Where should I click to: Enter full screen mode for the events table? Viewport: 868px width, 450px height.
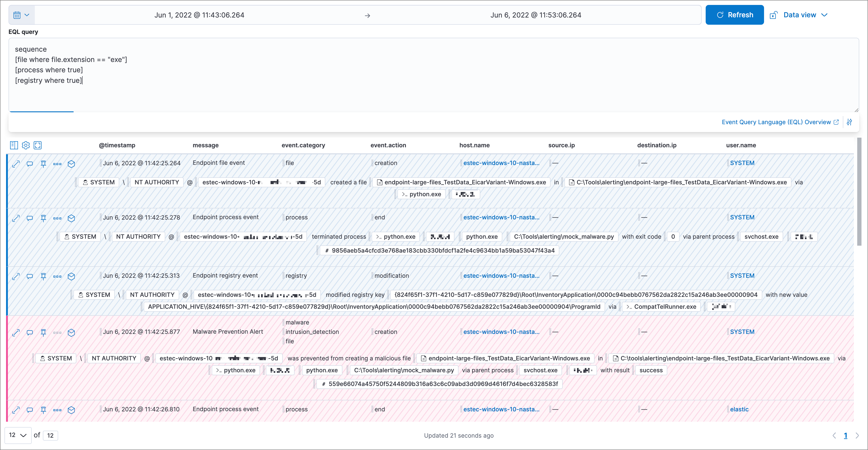tap(38, 145)
